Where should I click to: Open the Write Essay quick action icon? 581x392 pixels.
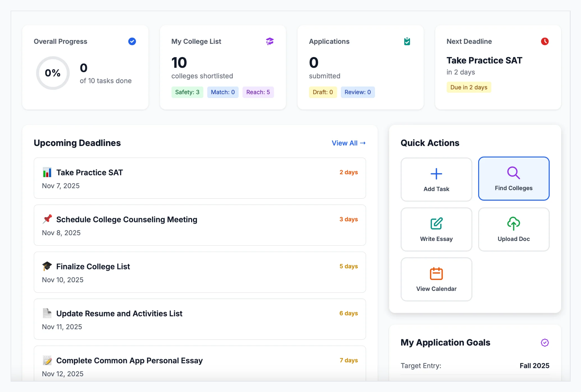point(436,223)
